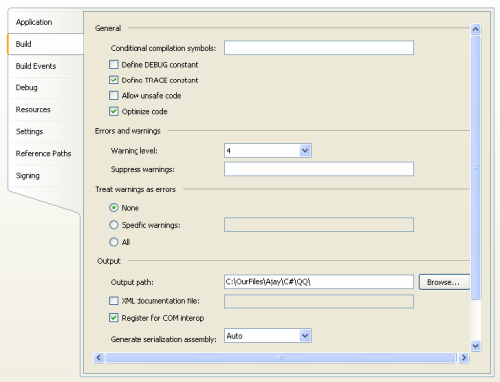Open the Application tab
The height and width of the screenshot is (382, 500).
point(45,22)
